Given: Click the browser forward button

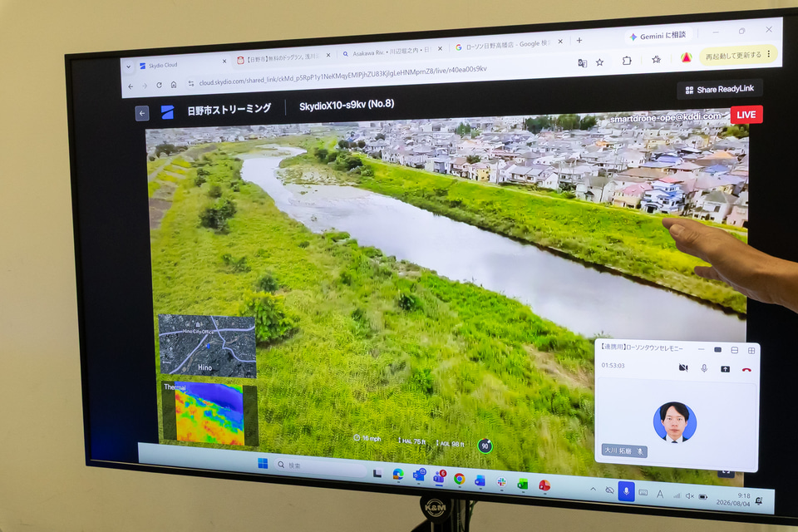Looking at the screenshot, I should [145, 86].
